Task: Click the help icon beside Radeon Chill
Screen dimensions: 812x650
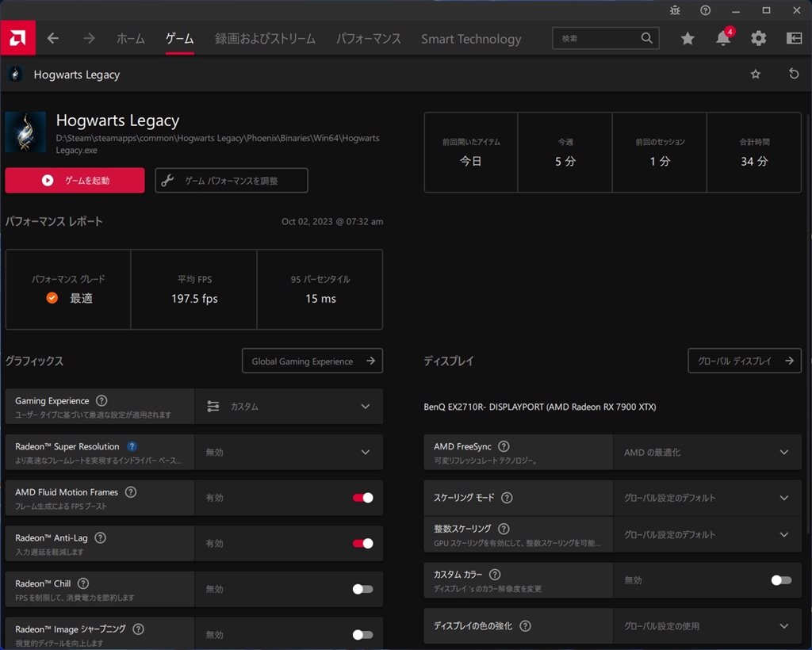Action: (83, 583)
